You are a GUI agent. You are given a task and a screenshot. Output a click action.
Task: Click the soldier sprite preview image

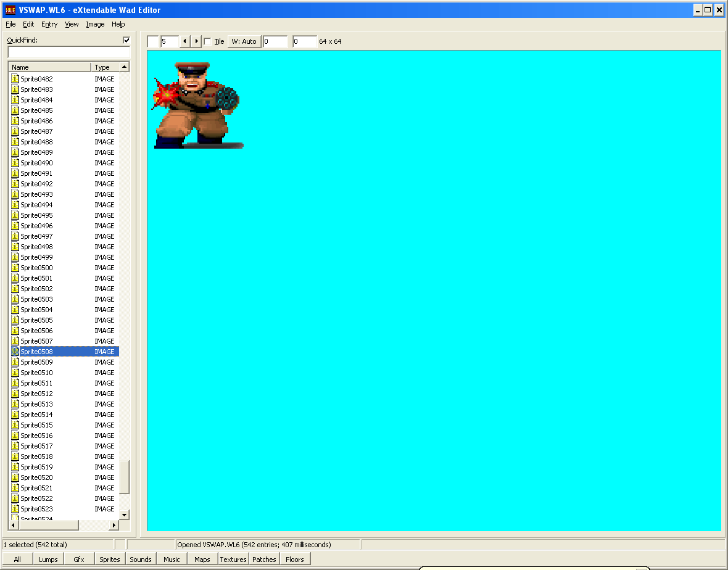(197, 105)
